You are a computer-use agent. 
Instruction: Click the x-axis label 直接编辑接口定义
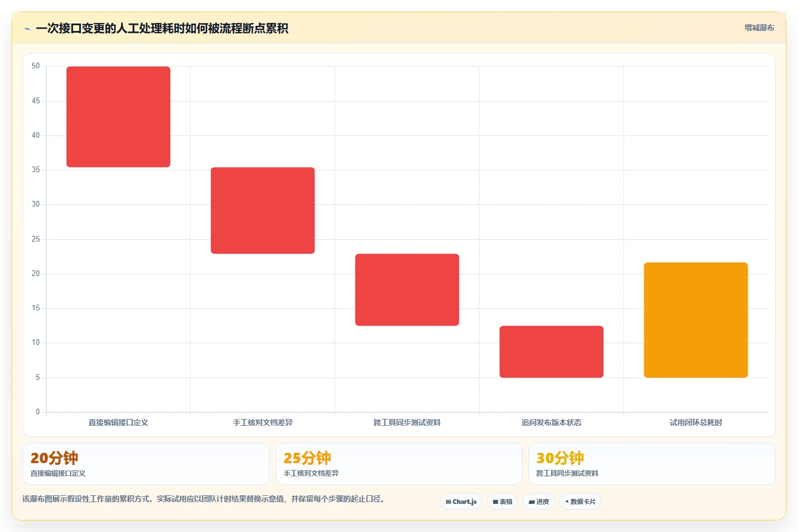point(118,422)
